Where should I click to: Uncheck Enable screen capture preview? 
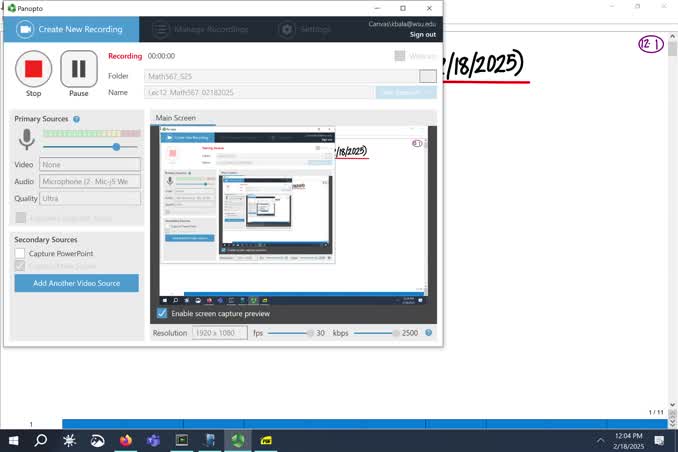click(x=163, y=313)
